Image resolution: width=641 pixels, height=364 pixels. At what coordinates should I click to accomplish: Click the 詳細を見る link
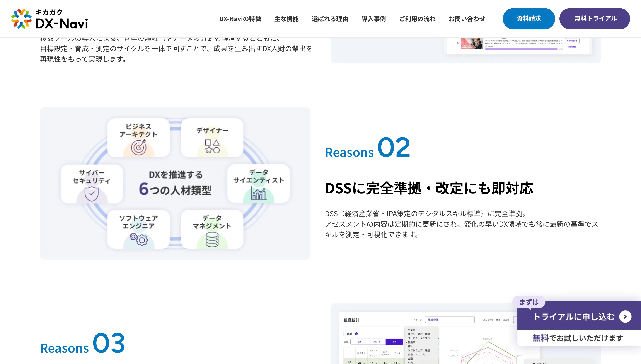572,47
